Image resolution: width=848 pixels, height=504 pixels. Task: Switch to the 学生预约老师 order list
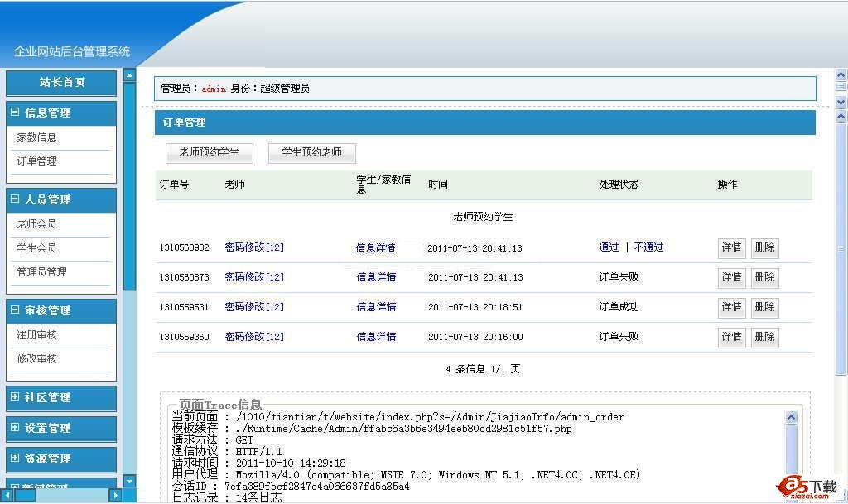coord(311,152)
